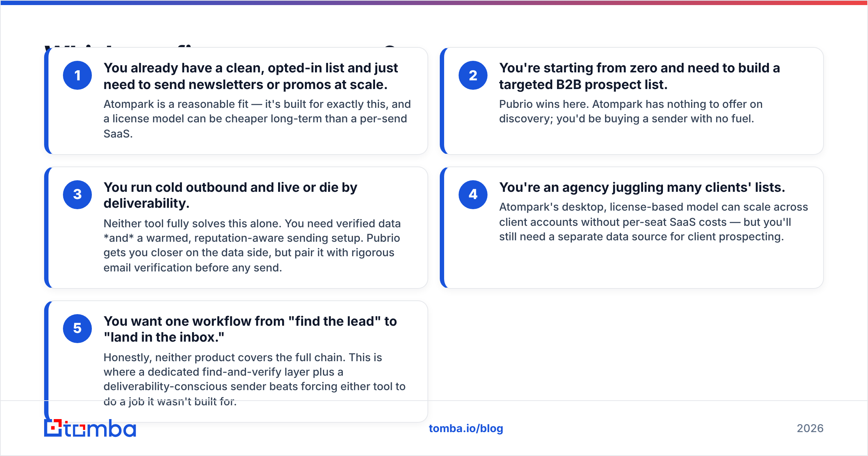Select heading about cold outbound deliverability
Screen dimensions: 868x456
click(x=230, y=195)
